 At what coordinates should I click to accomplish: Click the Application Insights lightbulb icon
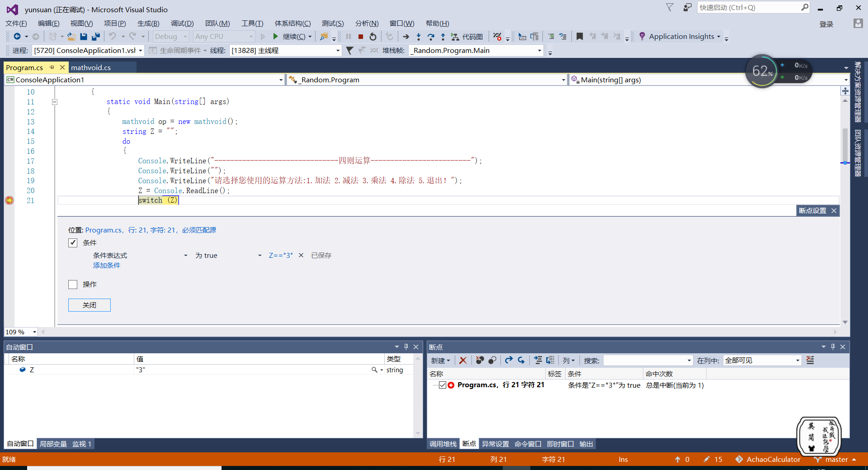[642, 37]
